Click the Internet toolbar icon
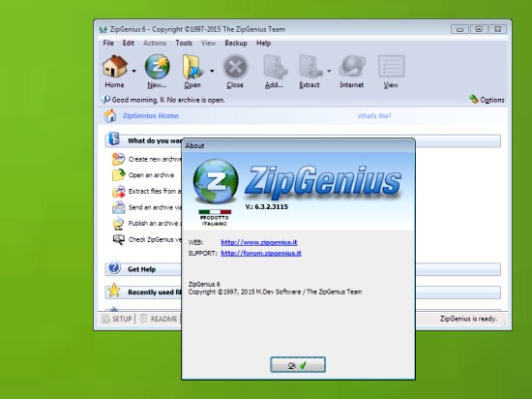This screenshot has width=532, height=399. [352, 67]
